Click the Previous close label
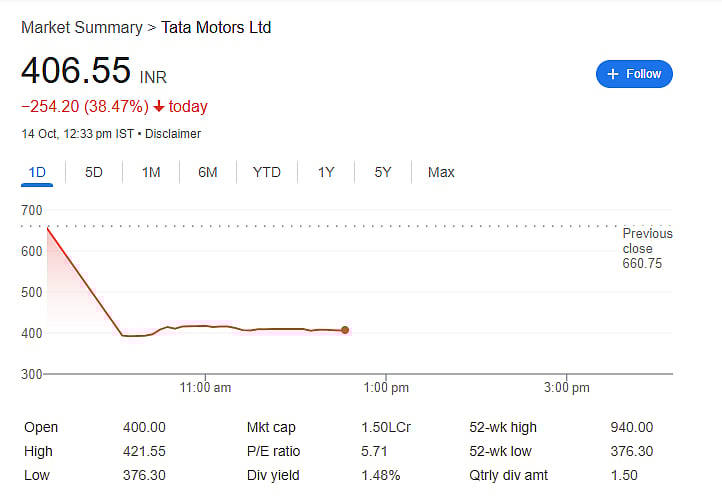 [x=647, y=241]
